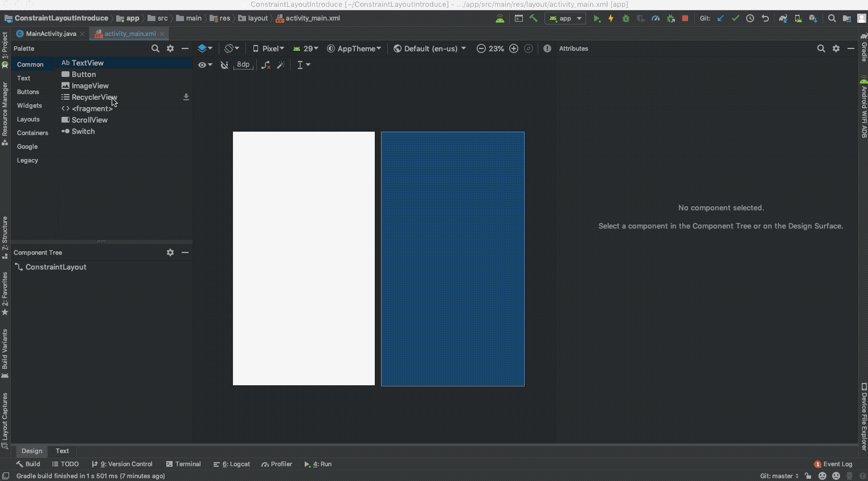Open the view options eye dropdown
The image size is (868, 481).
tap(205, 65)
